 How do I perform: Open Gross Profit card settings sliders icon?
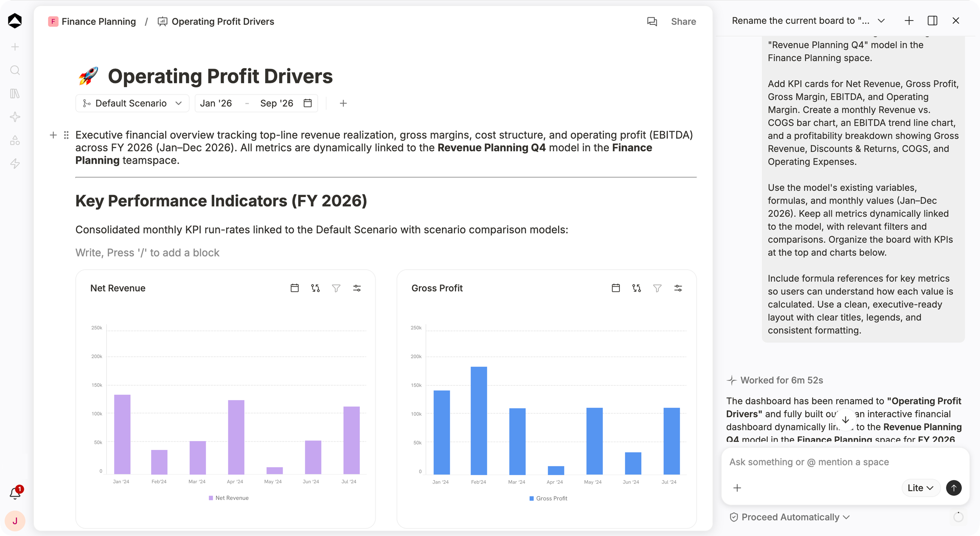[x=678, y=288]
